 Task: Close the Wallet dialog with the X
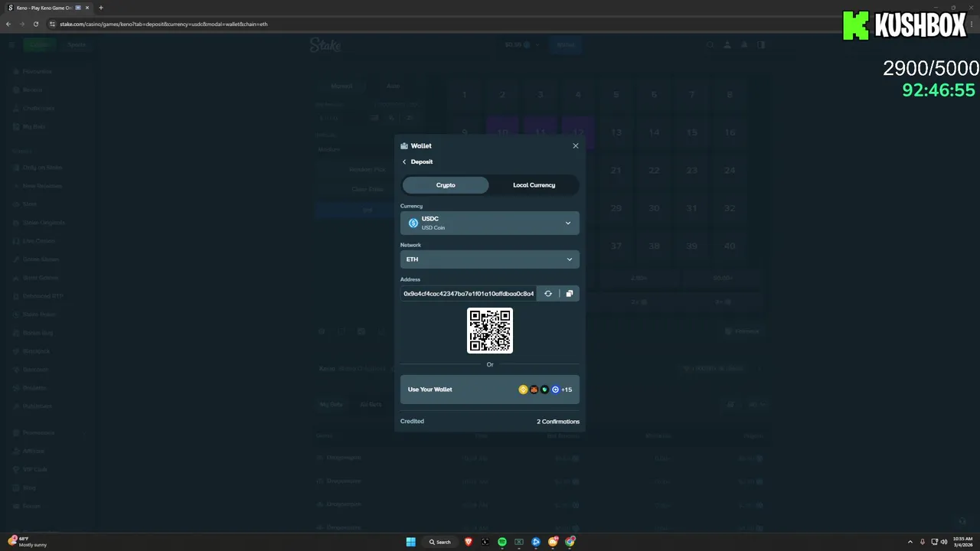coord(576,145)
